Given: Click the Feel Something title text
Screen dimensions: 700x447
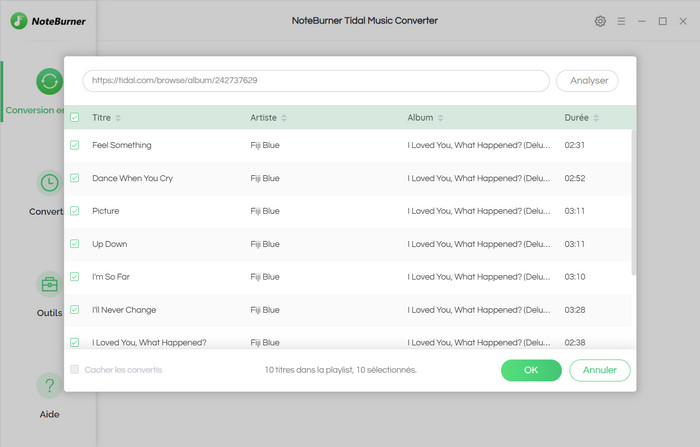Looking at the screenshot, I should [x=122, y=145].
